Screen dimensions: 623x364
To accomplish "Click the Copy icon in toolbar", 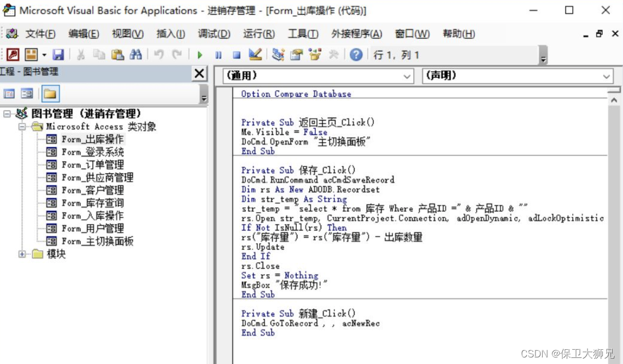I will 99,55.
